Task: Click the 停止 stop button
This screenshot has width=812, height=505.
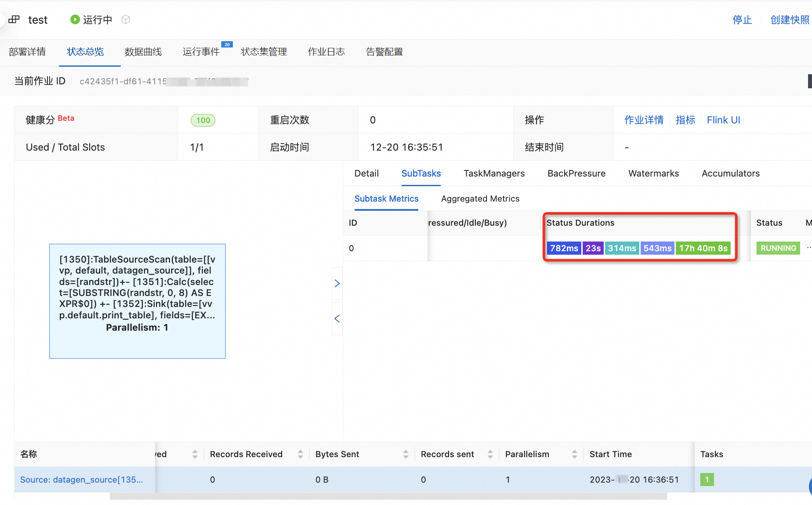Action: [742, 20]
